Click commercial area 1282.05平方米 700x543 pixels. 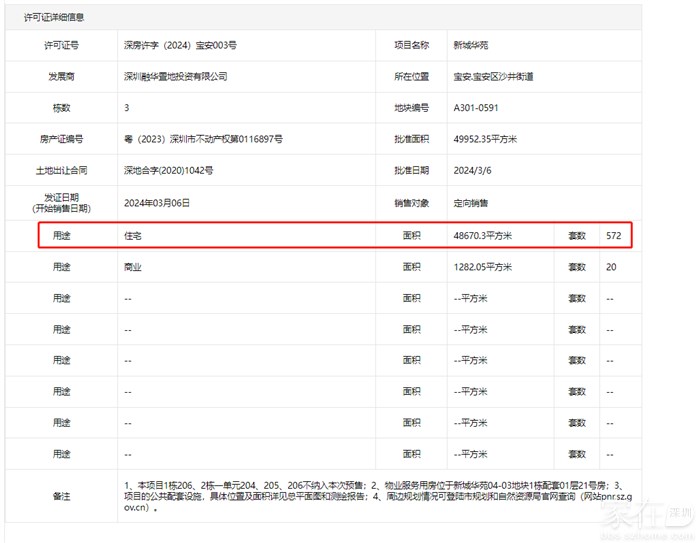[483, 267]
